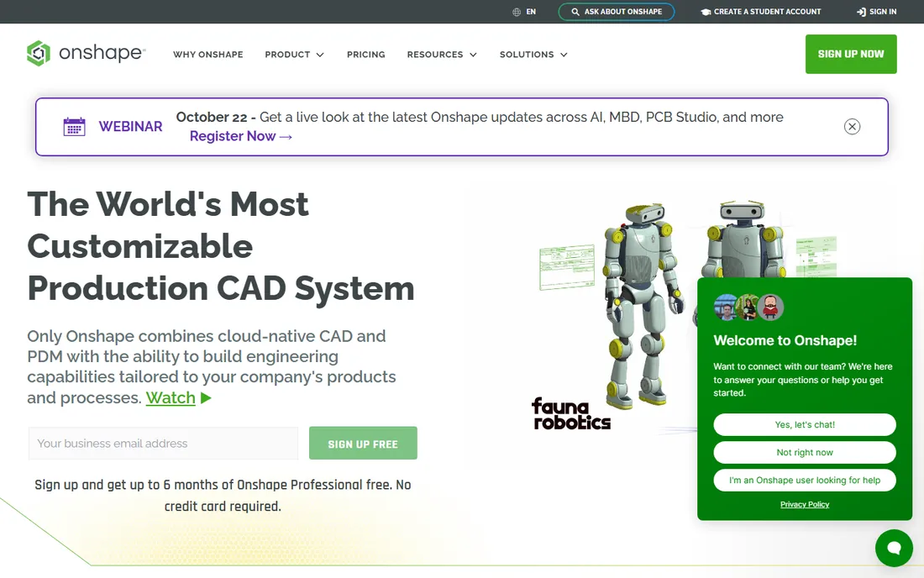924x578 pixels.
Task: Click the fauna robotics logo
Action: click(x=570, y=413)
